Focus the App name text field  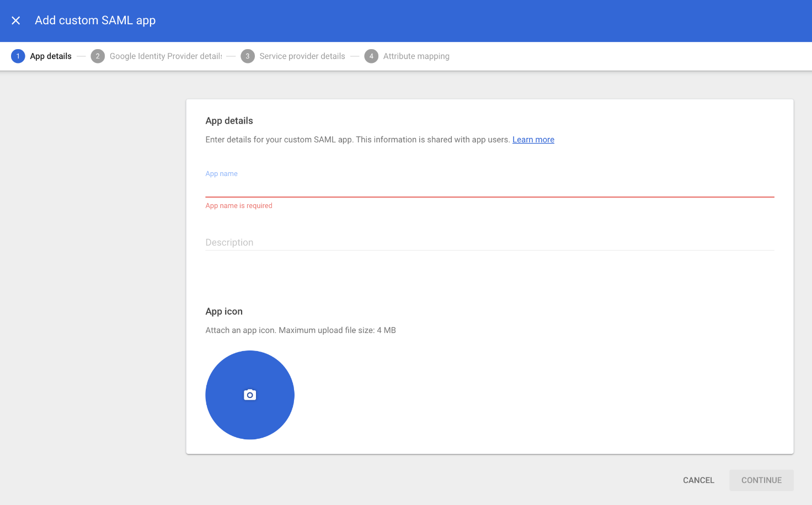pyautogui.click(x=489, y=188)
